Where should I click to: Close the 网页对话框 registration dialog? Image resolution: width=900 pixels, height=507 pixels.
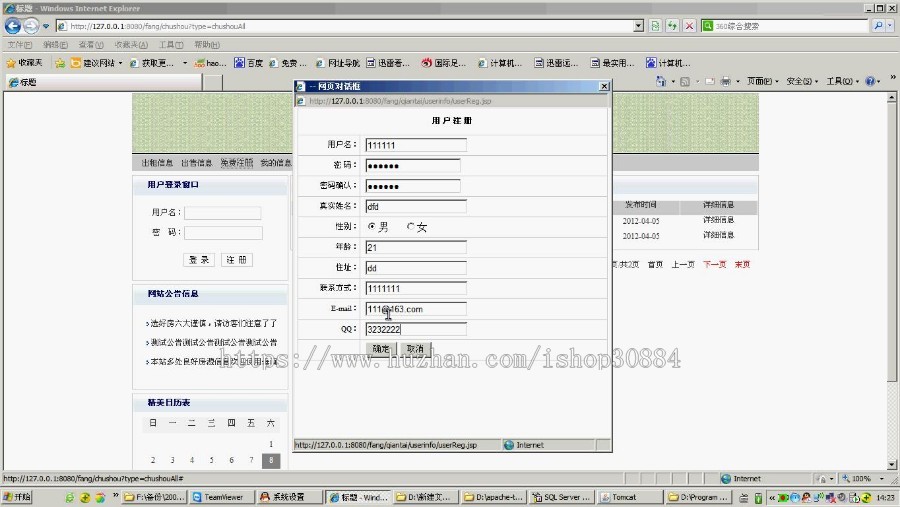(x=604, y=86)
